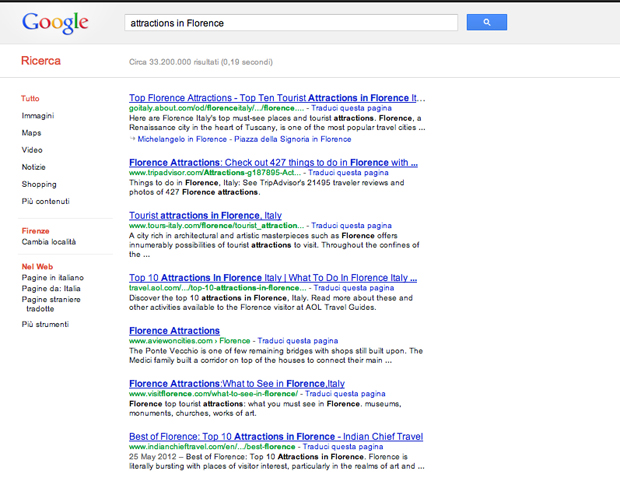Viewport: 620px width, 485px height.
Task: Click the blue magnifying glass search button
Action: pos(486,22)
